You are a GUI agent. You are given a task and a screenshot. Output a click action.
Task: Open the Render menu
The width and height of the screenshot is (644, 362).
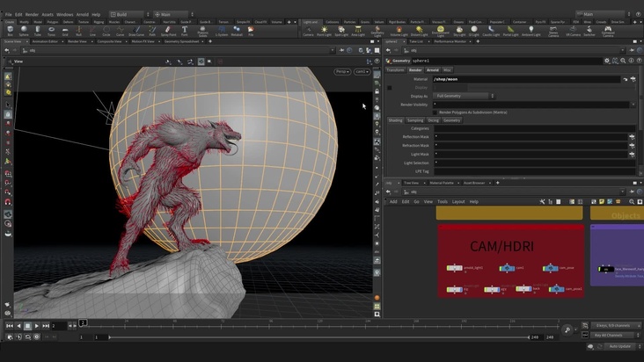[x=32, y=14]
